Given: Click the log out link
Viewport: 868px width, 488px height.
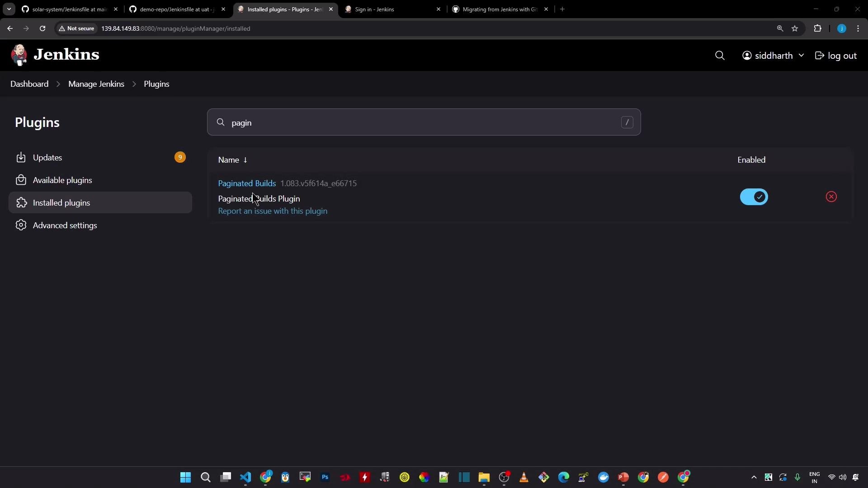Looking at the screenshot, I should click(x=836, y=56).
